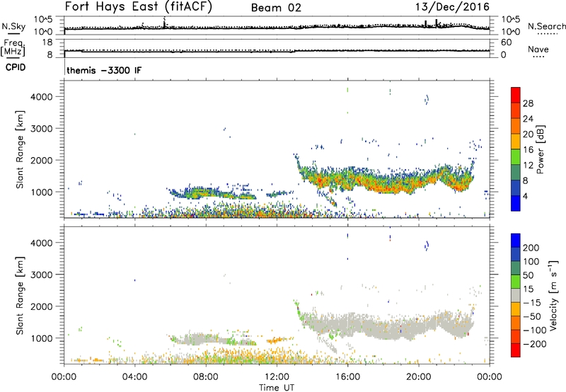Click the "N.Sky" legend label
This screenshot has width=566, height=392.
click(13, 26)
